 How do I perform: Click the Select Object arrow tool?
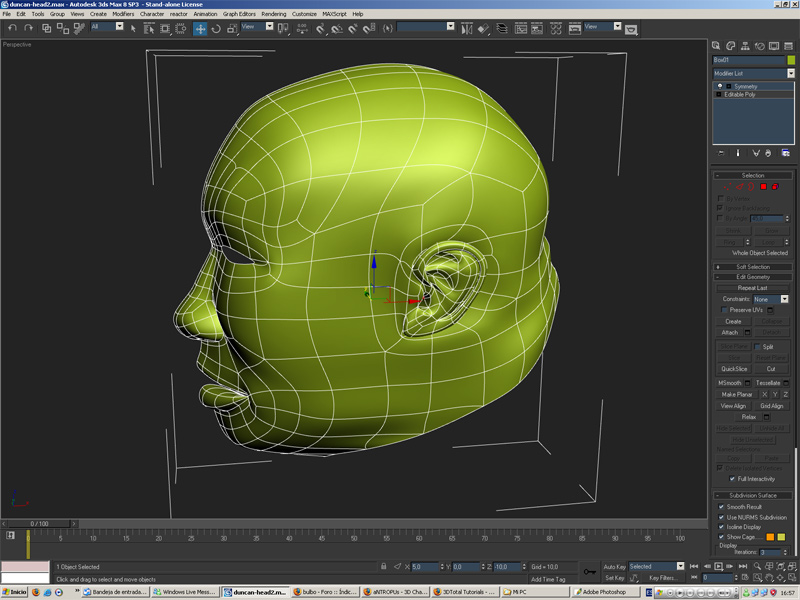pyautogui.click(x=133, y=29)
